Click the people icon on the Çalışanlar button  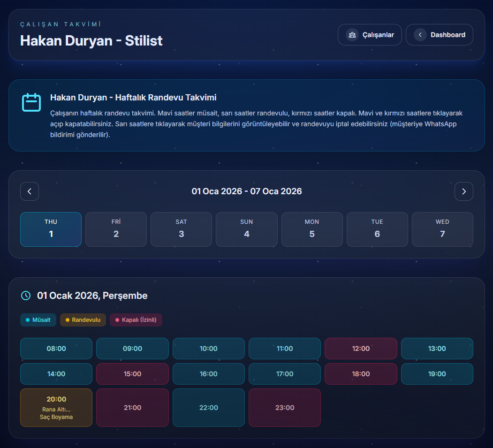tap(352, 34)
